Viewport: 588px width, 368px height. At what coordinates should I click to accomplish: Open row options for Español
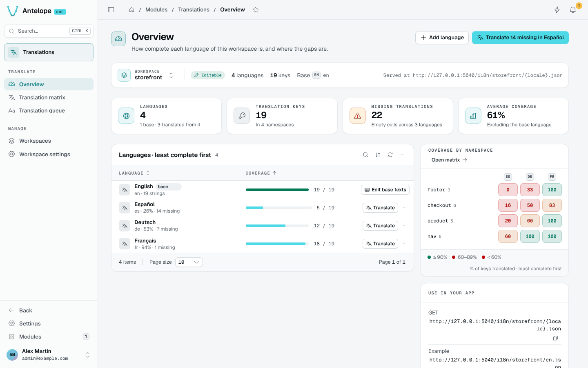tap(405, 208)
